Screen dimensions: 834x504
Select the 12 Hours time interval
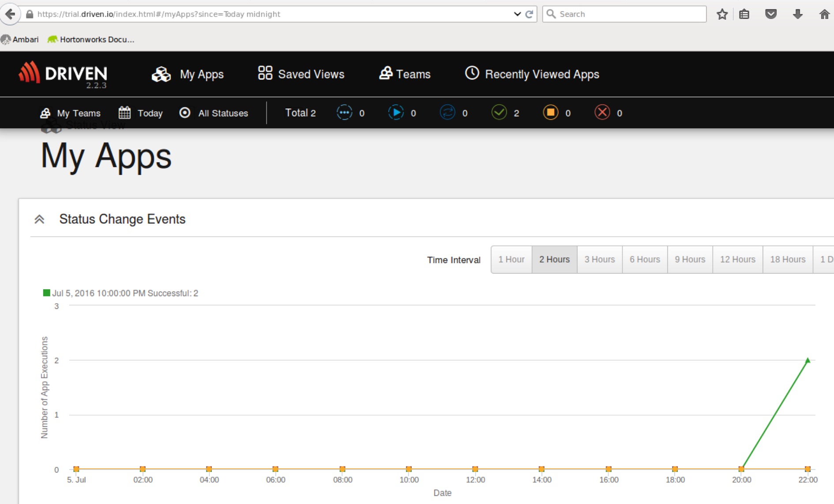(x=737, y=259)
